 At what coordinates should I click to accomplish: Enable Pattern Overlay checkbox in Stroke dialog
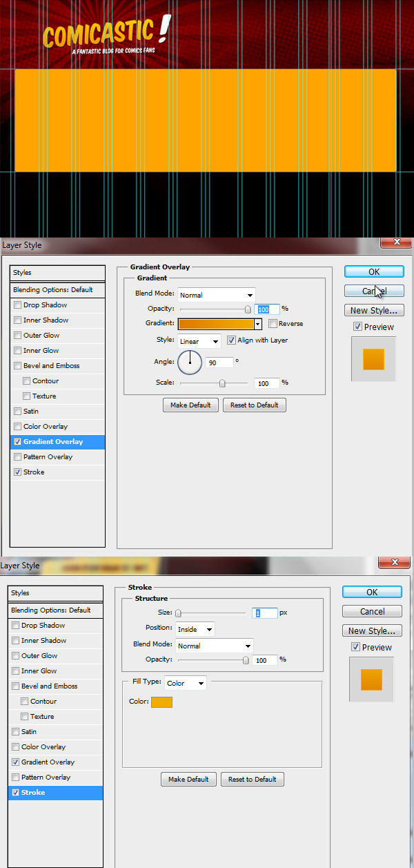(x=15, y=778)
